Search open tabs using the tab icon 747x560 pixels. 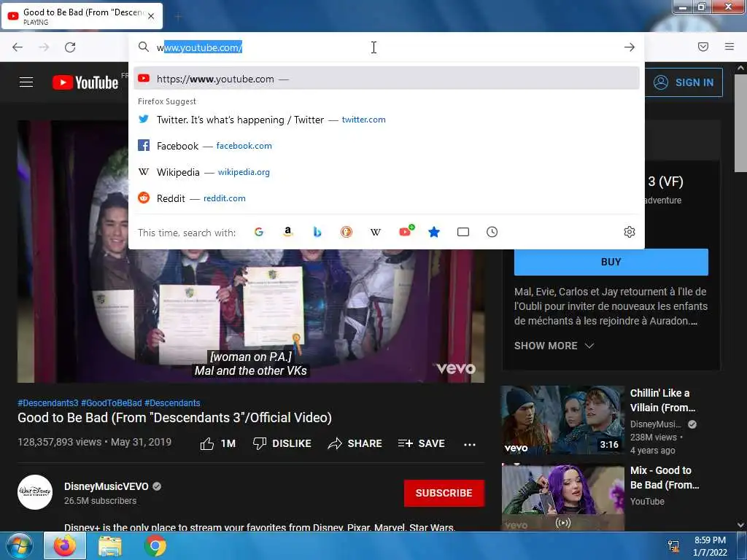click(x=463, y=232)
